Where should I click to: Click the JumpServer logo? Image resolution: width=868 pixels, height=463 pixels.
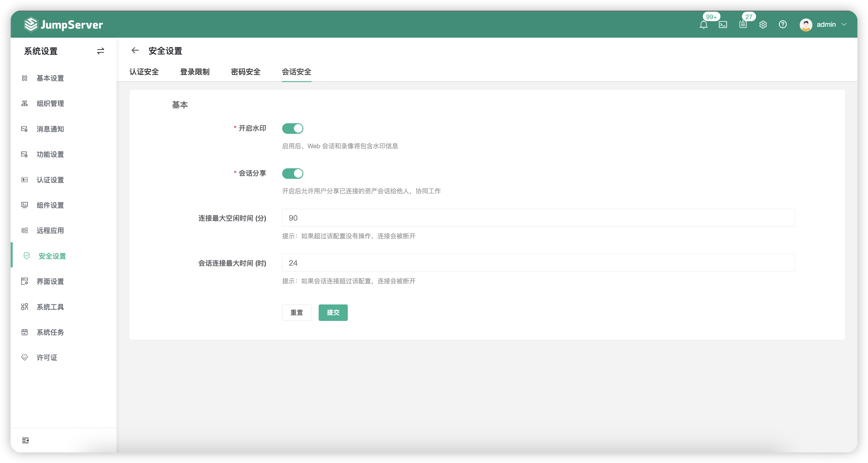pos(63,25)
